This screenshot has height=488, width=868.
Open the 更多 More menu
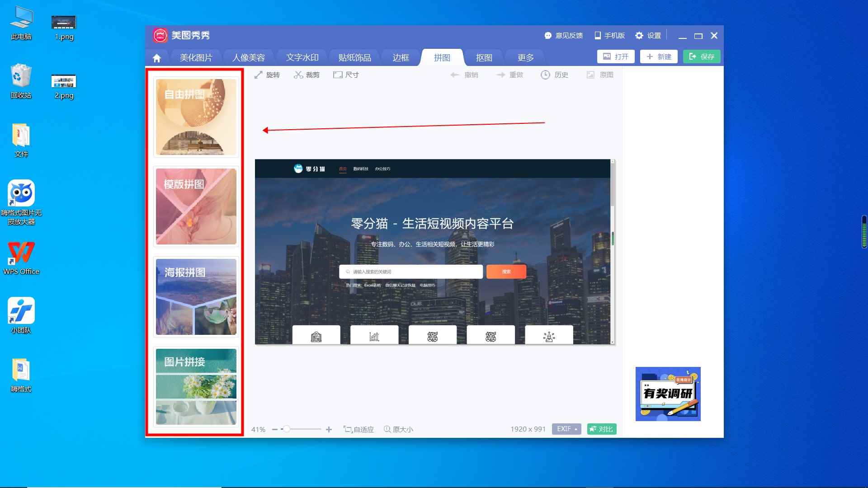click(526, 57)
